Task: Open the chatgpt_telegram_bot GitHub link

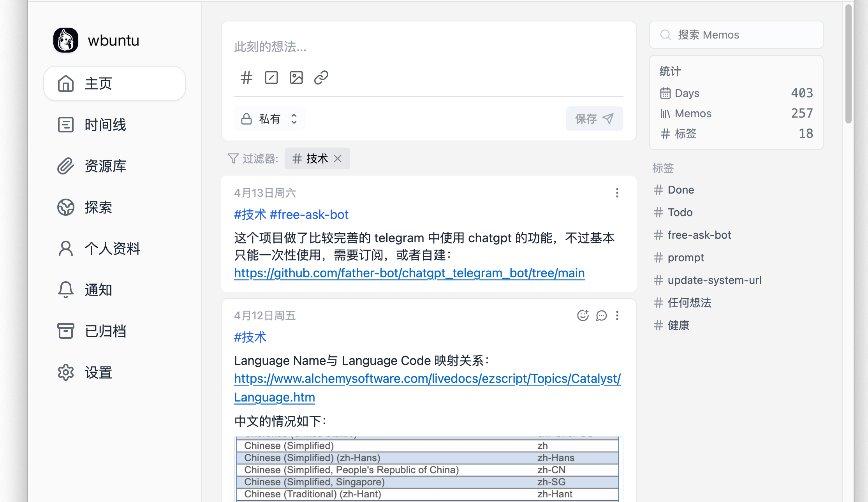Action: pos(409,273)
